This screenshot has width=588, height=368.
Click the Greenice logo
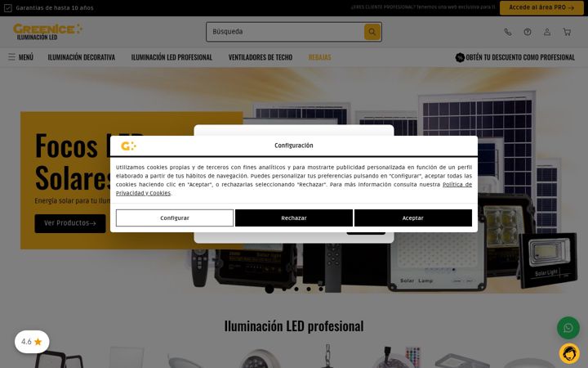point(47,32)
